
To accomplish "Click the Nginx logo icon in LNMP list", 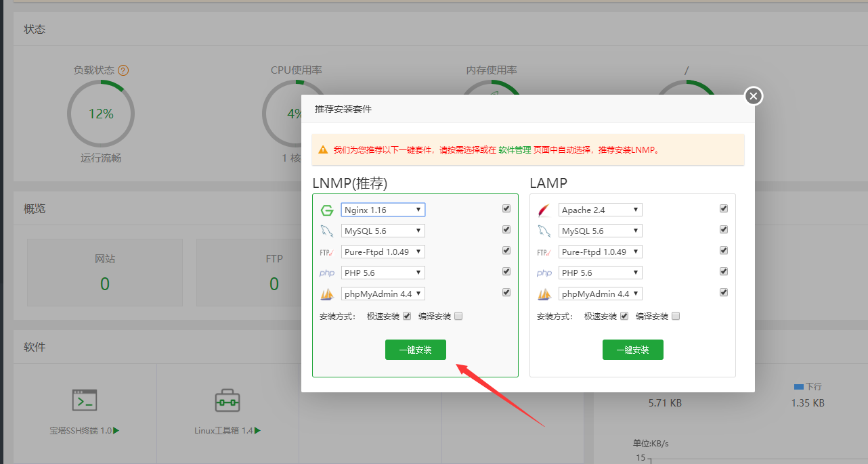I will (x=327, y=210).
